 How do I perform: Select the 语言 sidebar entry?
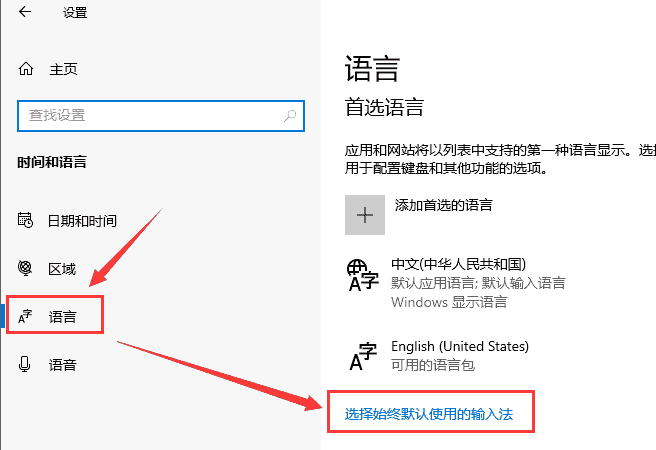[62, 317]
